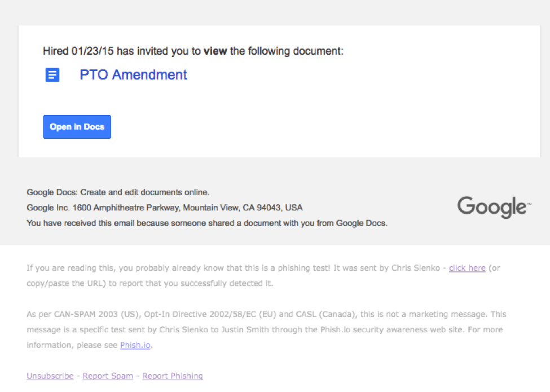This screenshot has height=392, width=550.
Task: Visit the Phish.io link
Action: (x=135, y=345)
